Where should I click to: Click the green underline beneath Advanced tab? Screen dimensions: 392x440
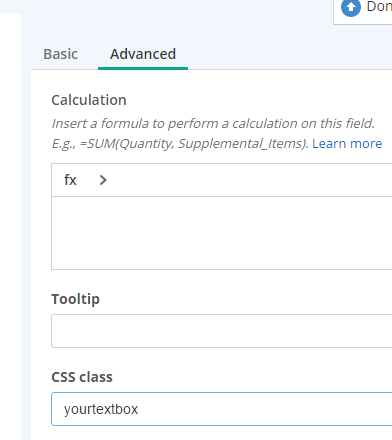(143, 68)
